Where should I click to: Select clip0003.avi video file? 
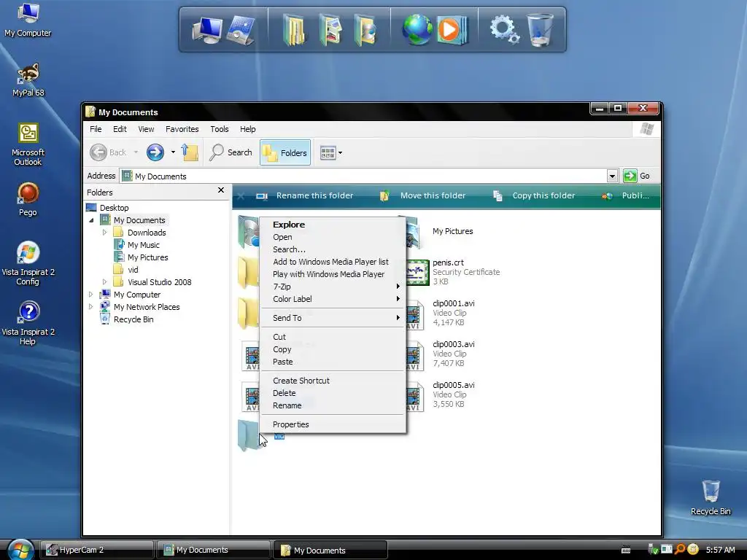click(x=441, y=354)
